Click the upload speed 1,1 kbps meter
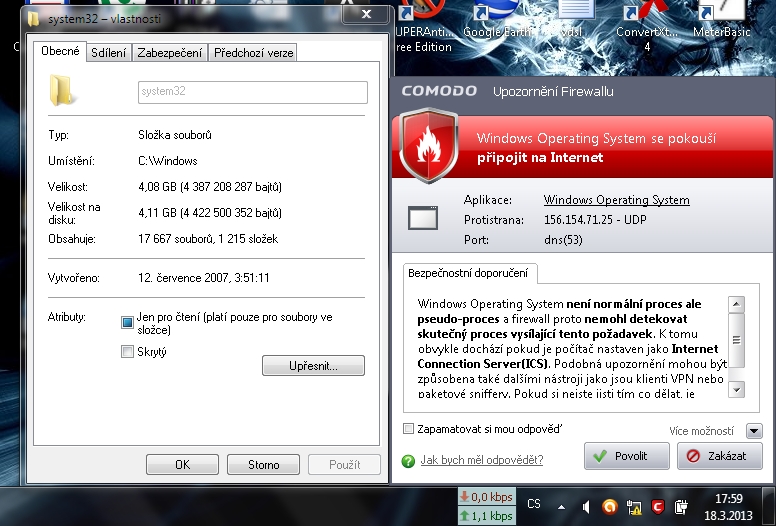776x526 pixels. pyautogui.click(x=486, y=516)
